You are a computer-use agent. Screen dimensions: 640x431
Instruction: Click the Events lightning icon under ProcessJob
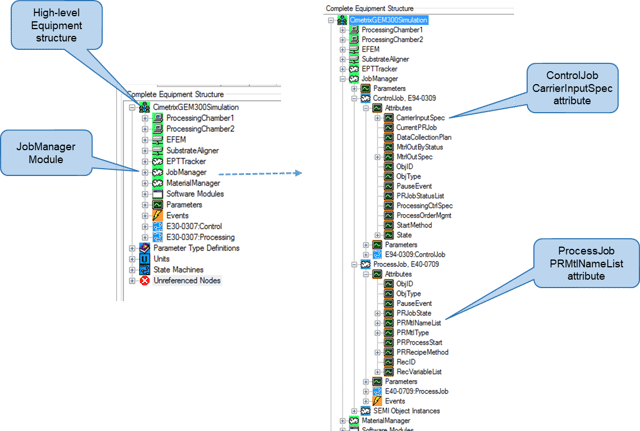coord(378,401)
